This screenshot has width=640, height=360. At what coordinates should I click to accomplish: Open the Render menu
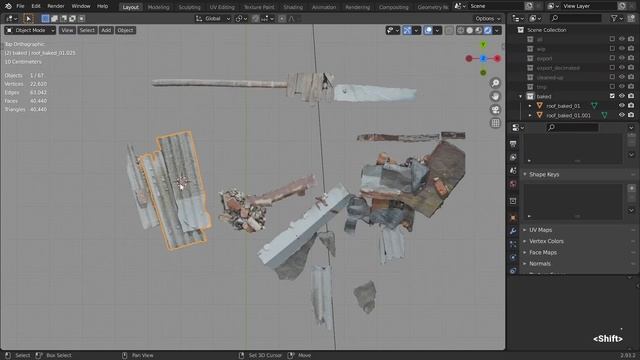coord(56,6)
